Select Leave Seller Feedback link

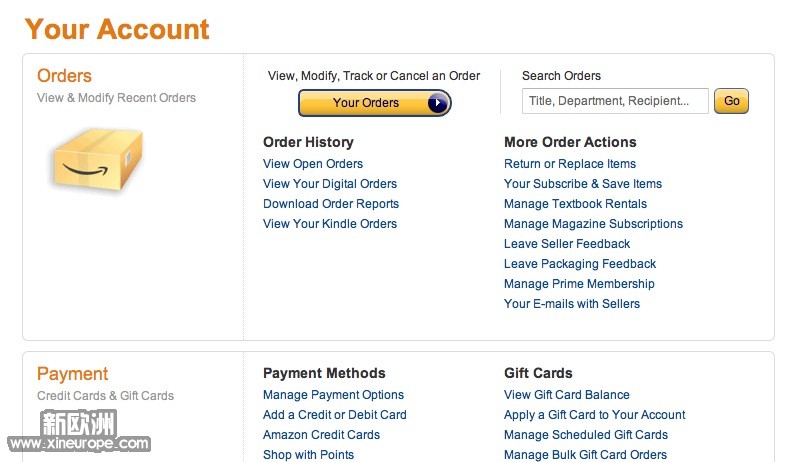[x=567, y=244]
